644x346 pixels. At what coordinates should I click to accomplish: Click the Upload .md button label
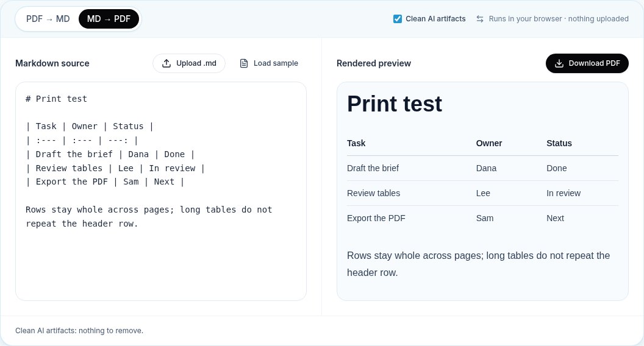tap(196, 63)
